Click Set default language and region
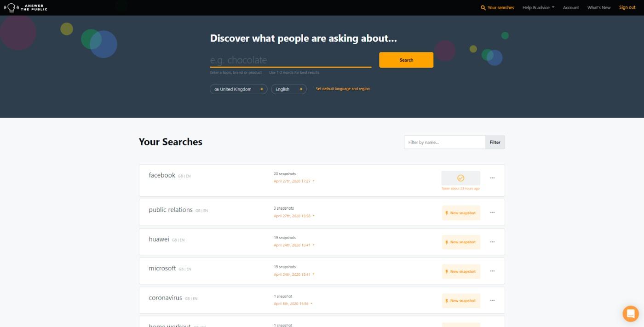Viewport: 644px width, 327px height. 343,89
